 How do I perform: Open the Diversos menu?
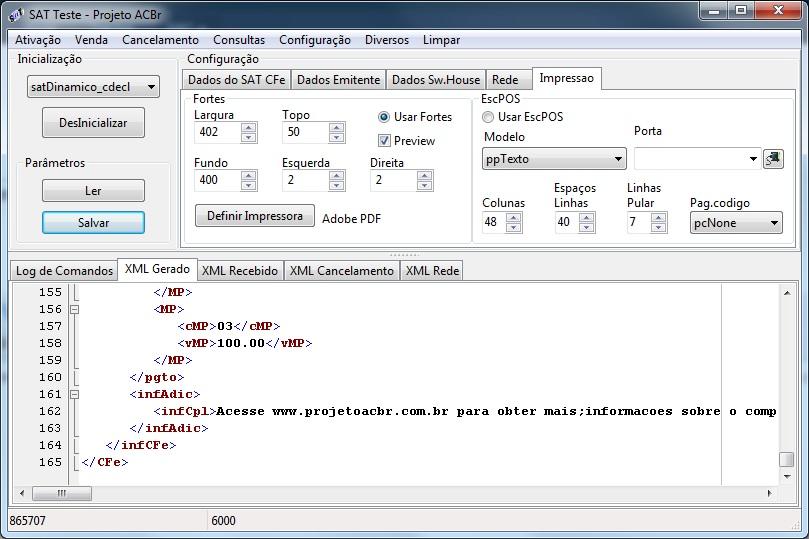[386, 40]
